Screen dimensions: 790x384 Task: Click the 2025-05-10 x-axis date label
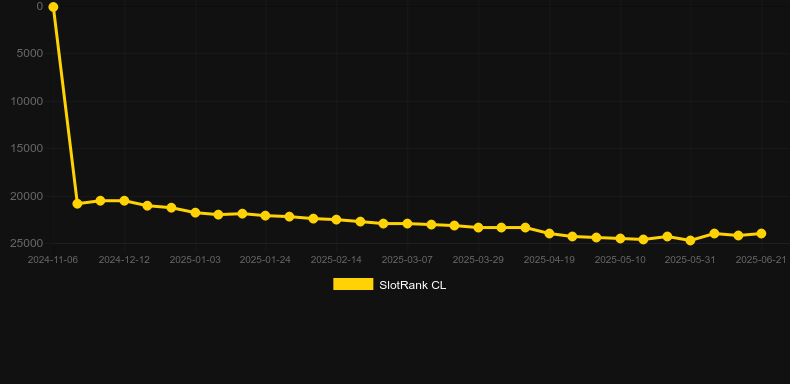point(620,260)
